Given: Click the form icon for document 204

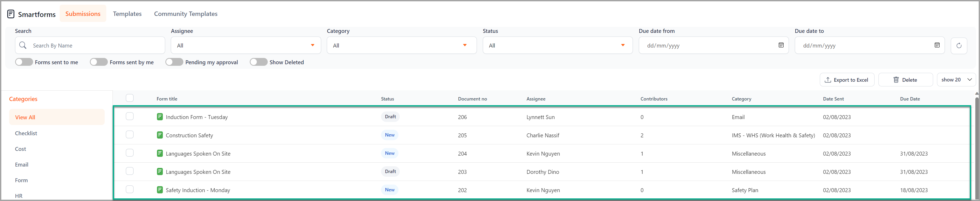Looking at the screenshot, I should tap(160, 153).
